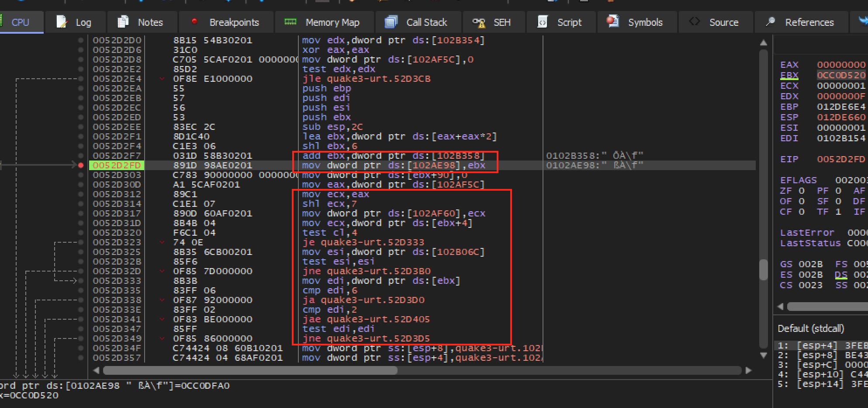Select stack argument 3: [esp+C]

coord(823,365)
